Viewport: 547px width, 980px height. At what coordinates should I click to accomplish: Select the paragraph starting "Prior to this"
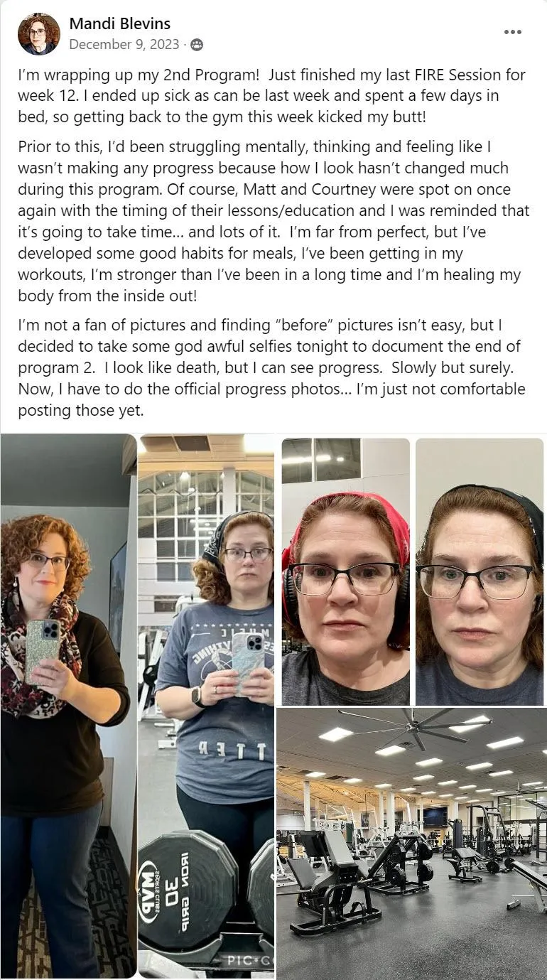pyautogui.click(x=273, y=222)
